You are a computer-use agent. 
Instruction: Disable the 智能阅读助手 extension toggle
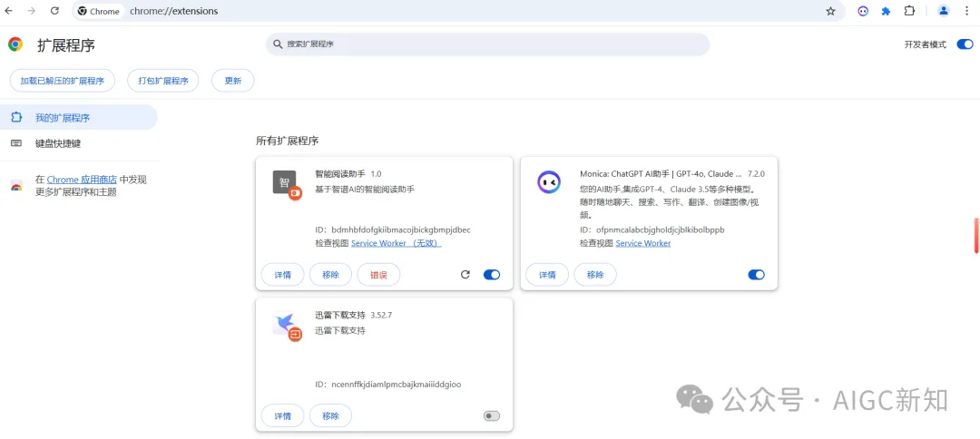pyautogui.click(x=492, y=275)
